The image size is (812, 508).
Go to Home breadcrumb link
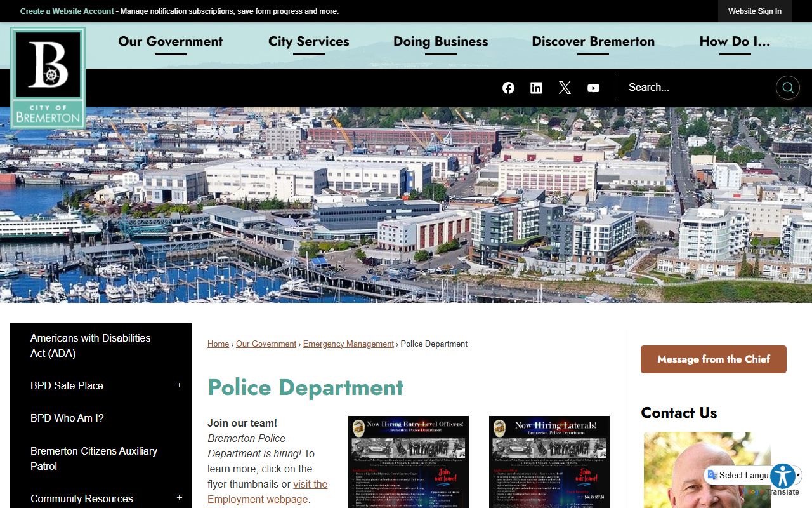click(218, 344)
